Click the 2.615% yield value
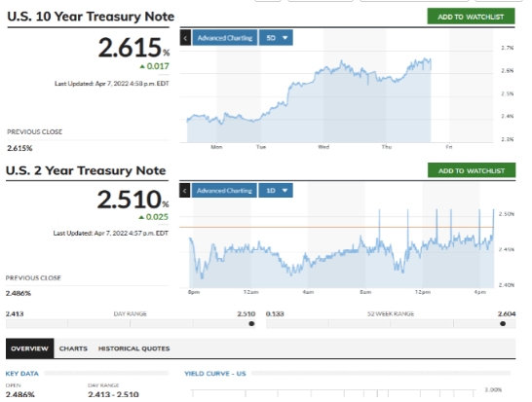 click(133, 47)
